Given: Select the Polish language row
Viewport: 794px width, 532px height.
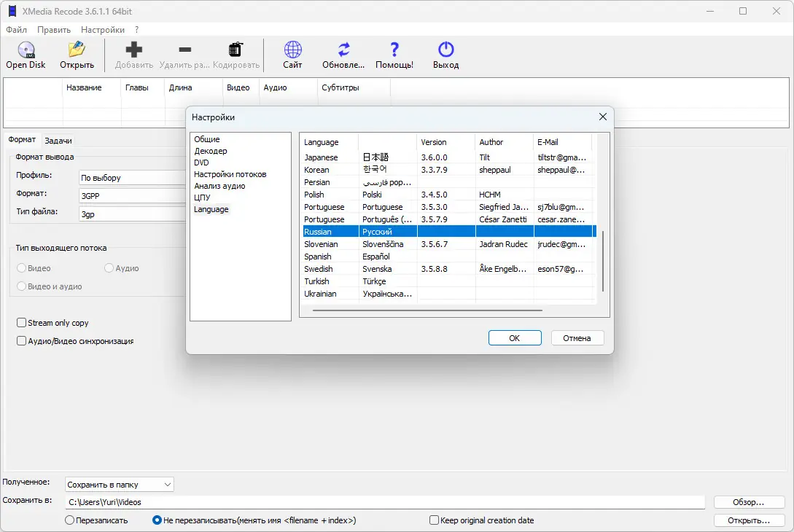Looking at the screenshot, I should click(x=448, y=195).
